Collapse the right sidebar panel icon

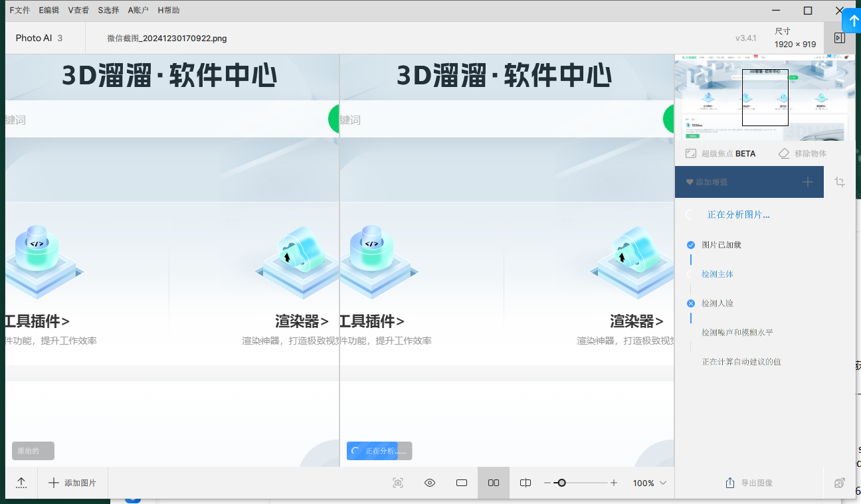click(x=840, y=38)
